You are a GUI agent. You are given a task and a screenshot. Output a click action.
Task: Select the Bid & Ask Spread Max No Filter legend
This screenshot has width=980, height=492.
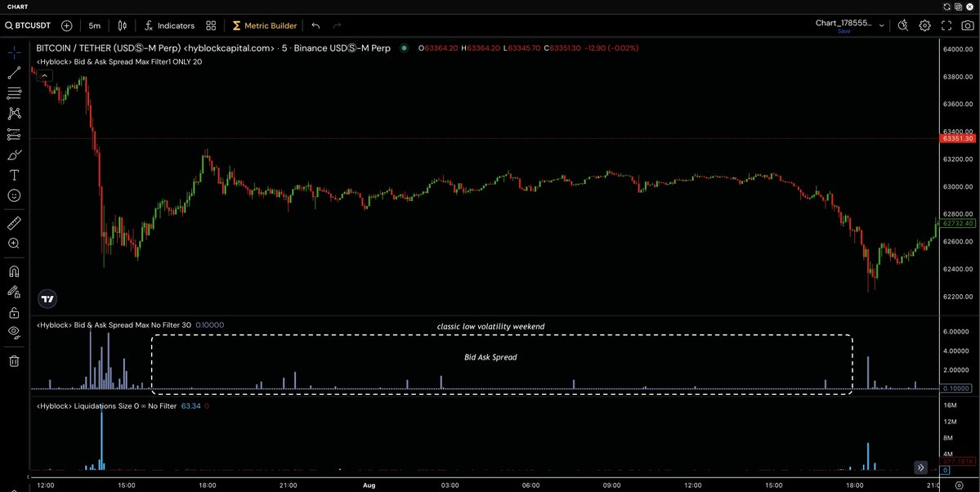pos(114,325)
